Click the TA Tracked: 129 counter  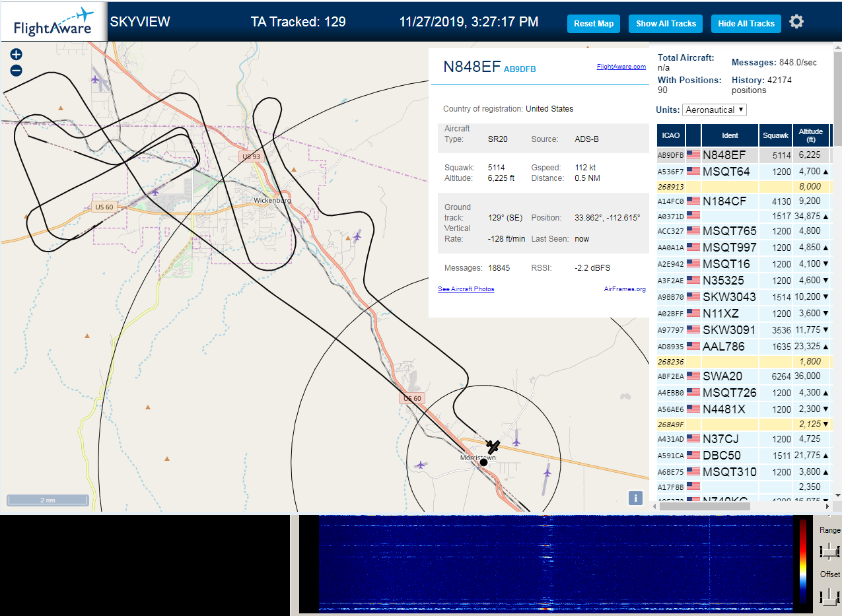pyautogui.click(x=298, y=22)
